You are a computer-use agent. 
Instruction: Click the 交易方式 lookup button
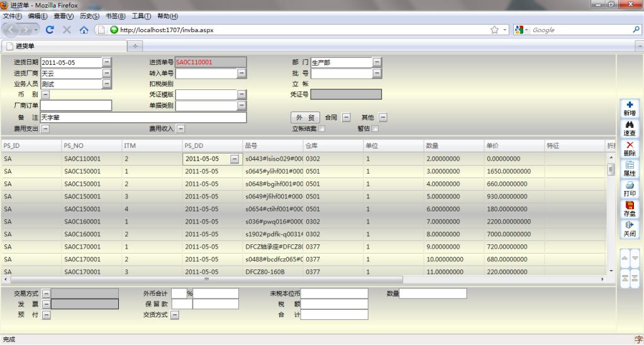tap(47, 293)
